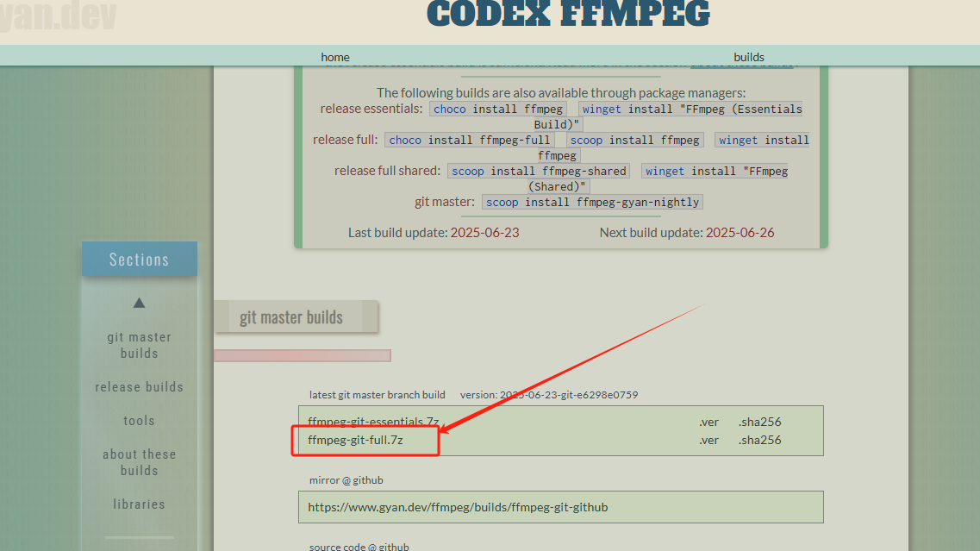The height and width of the screenshot is (551, 980).
Task: Download ffmpeg-git-essentials.7z file
Action: pyautogui.click(x=373, y=422)
